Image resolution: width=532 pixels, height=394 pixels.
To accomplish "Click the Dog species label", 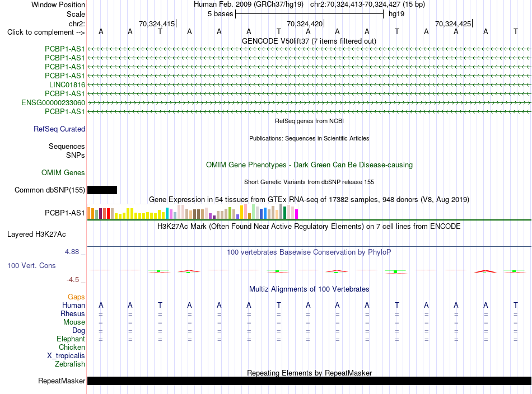I will click(78, 331).
